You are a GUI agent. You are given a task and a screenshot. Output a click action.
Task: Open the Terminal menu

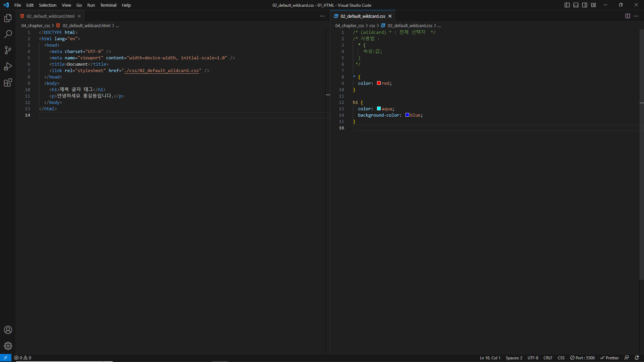click(108, 5)
